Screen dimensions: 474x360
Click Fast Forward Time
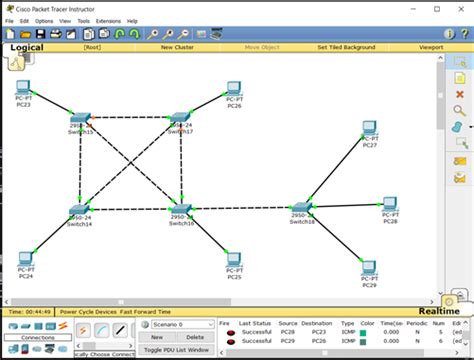point(145,312)
